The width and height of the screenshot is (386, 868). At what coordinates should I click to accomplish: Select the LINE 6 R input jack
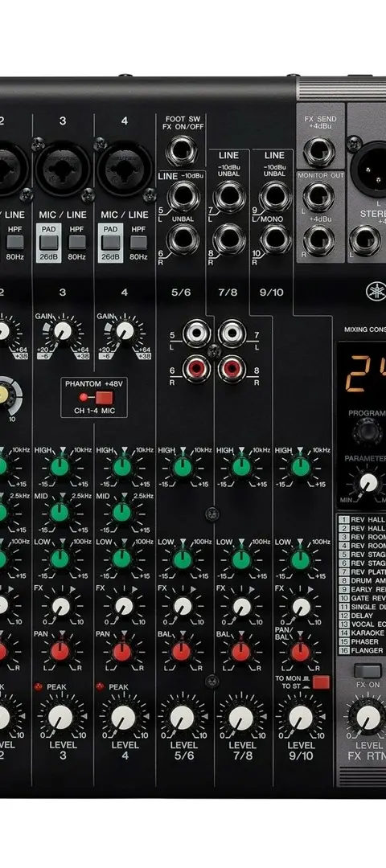coord(183,239)
